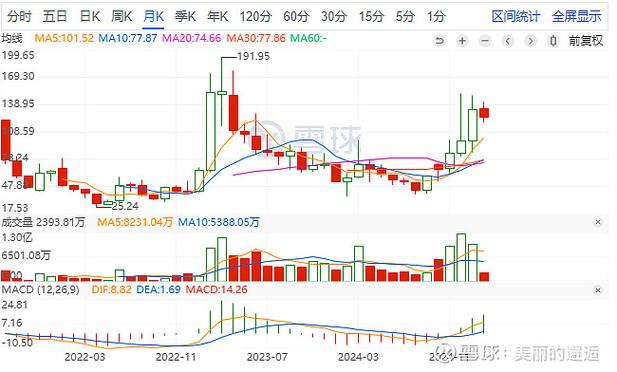Click the 2022-03 date axis label
617x372 pixels.
pyautogui.click(x=85, y=357)
